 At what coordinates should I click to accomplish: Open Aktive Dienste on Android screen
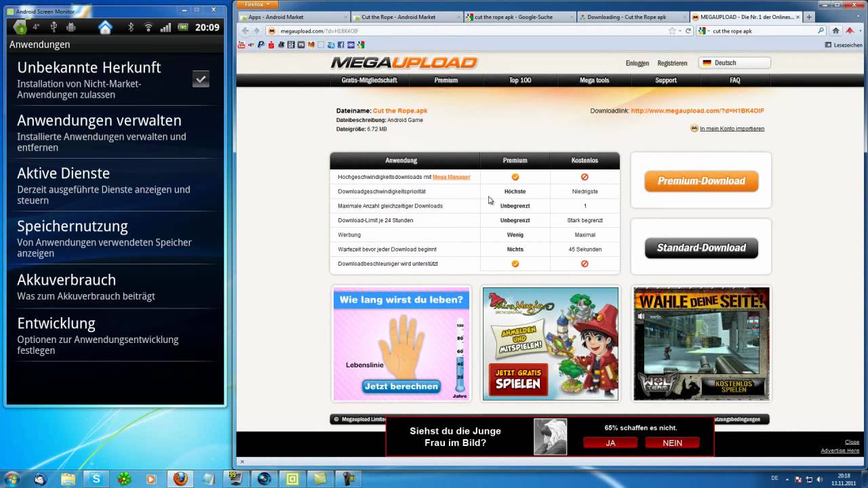115,185
